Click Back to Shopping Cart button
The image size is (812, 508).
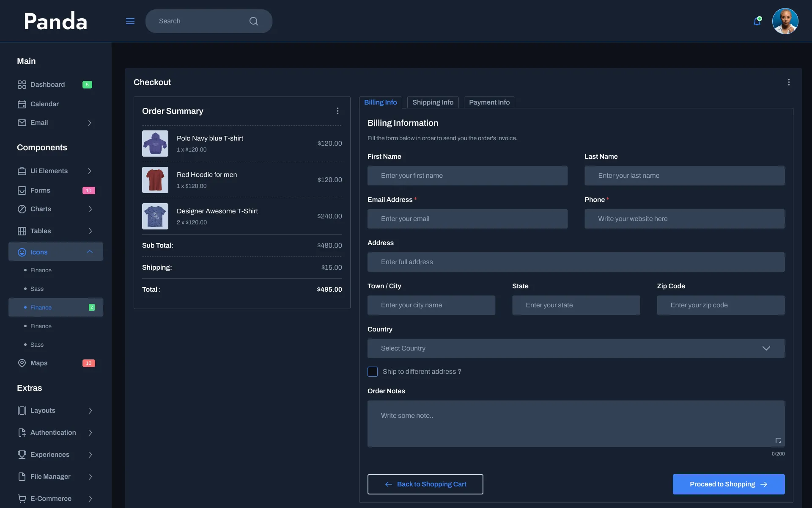point(425,484)
